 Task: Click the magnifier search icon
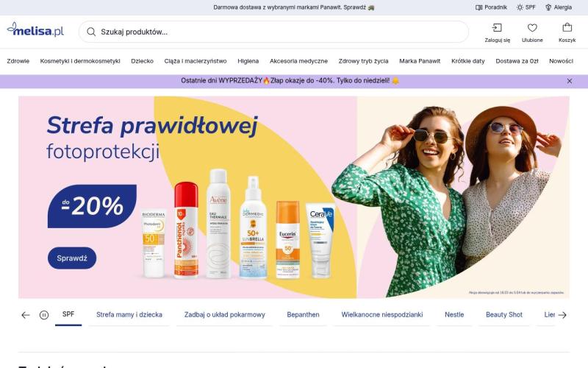click(91, 32)
